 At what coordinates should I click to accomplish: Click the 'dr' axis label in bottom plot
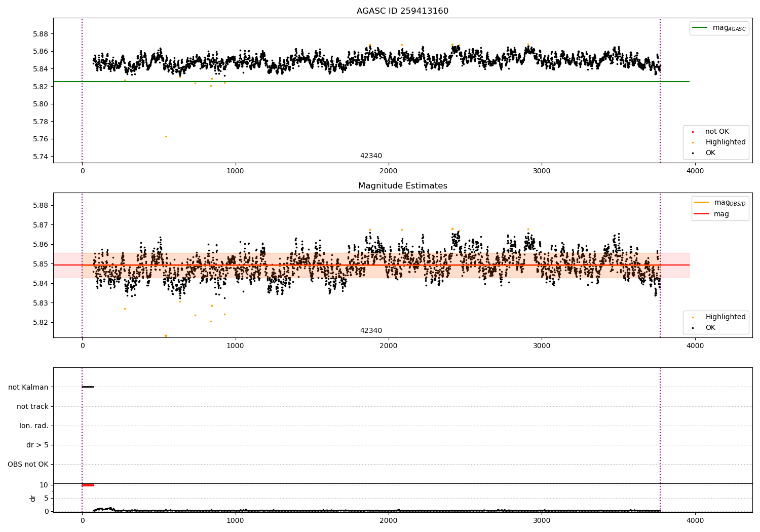(33, 498)
